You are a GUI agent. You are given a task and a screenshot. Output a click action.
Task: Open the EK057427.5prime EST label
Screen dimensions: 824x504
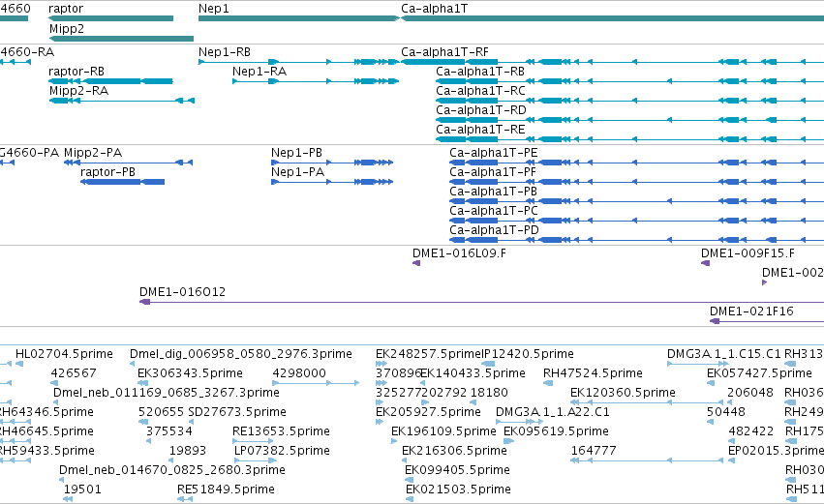[x=759, y=373]
